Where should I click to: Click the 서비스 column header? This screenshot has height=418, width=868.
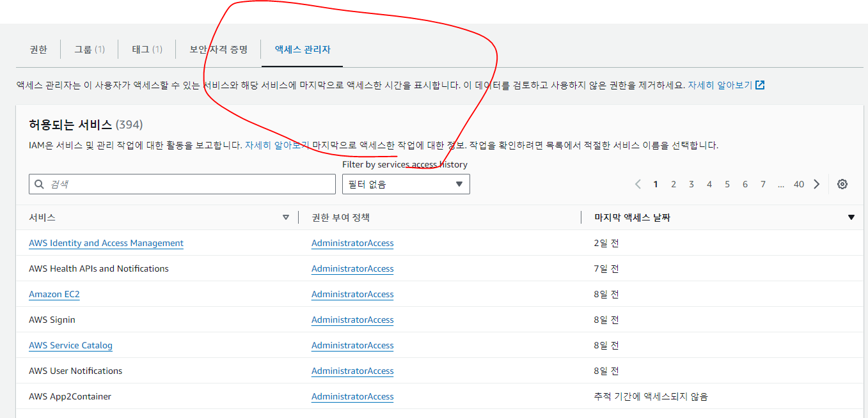[42, 217]
